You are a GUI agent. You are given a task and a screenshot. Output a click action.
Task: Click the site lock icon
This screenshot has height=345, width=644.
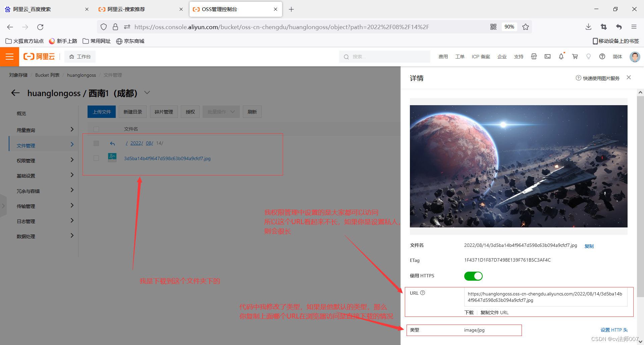115,27
